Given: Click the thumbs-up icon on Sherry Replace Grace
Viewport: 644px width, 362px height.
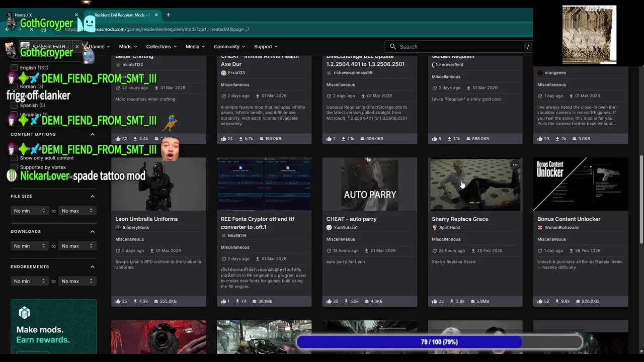Looking at the screenshot, I should (435, 301).
